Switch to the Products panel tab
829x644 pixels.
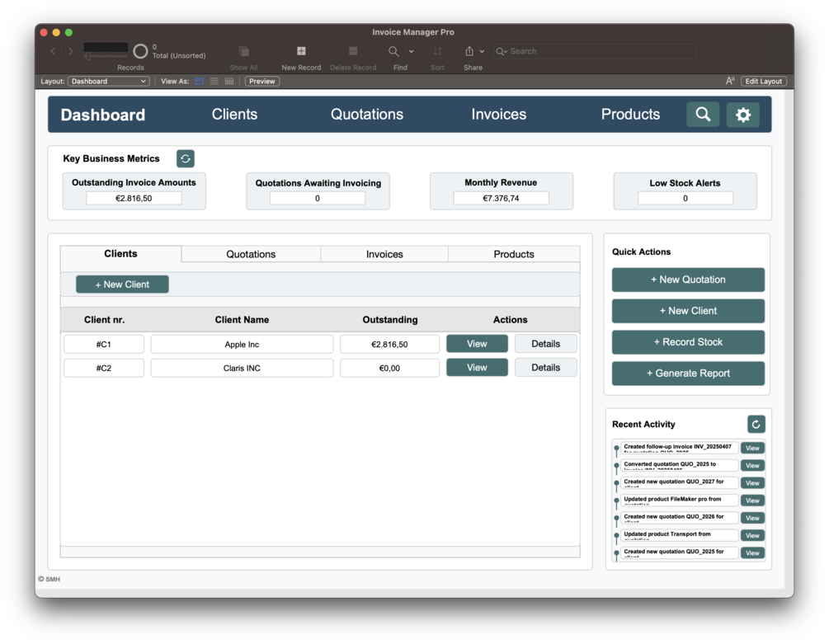tap(513, 254)
